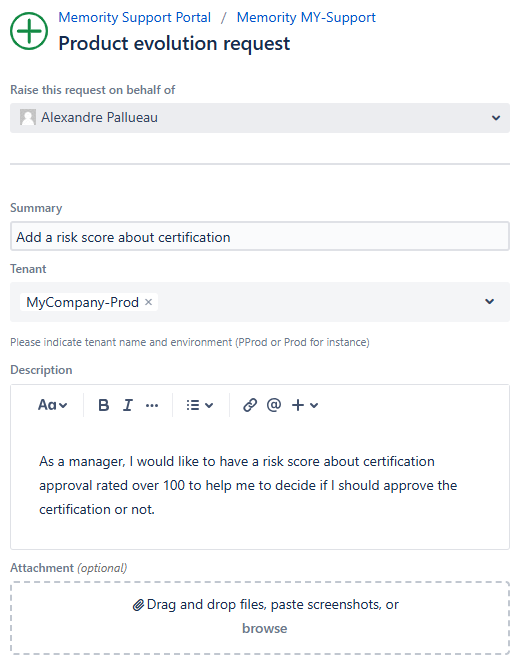Toggle italic formatting in the description
The width and height of the screenshot is (517, 665).
(x=128, y=405)
